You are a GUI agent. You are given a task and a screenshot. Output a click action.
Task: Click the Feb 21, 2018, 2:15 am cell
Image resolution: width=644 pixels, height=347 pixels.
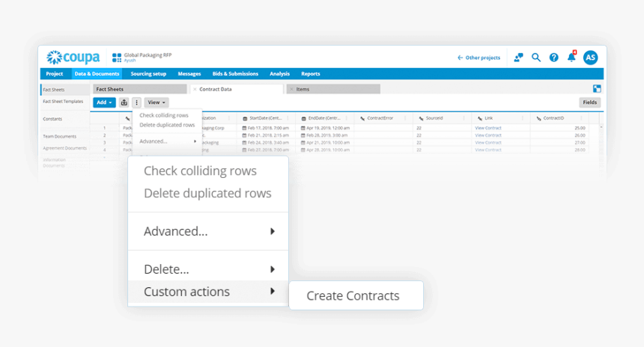pyautogui.click(x=265, y=135)
